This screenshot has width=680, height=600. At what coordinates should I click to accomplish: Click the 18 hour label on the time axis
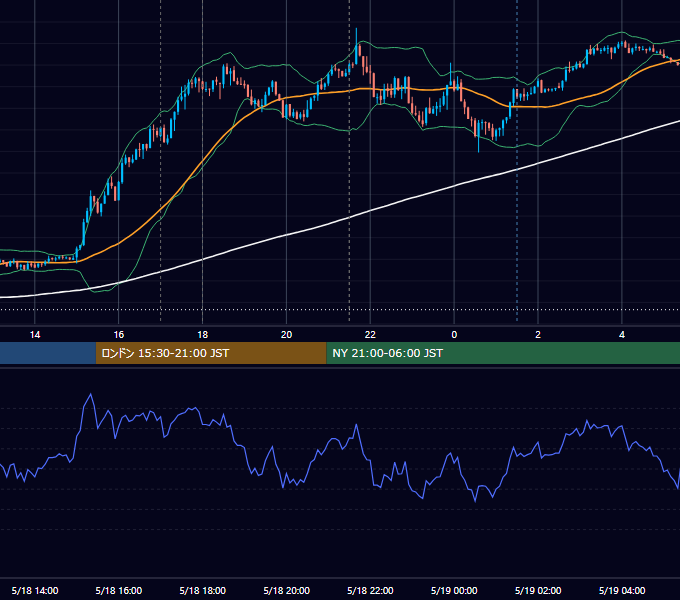coord(203,335)
